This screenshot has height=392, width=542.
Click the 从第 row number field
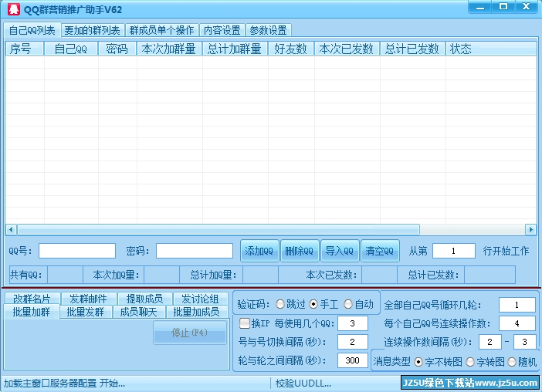pos(454,251)
